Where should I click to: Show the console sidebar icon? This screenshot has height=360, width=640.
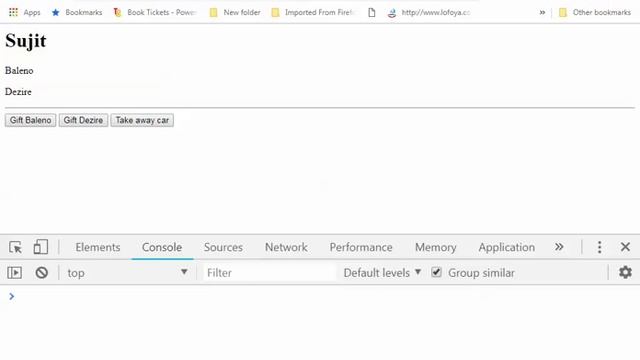point(15,273)
